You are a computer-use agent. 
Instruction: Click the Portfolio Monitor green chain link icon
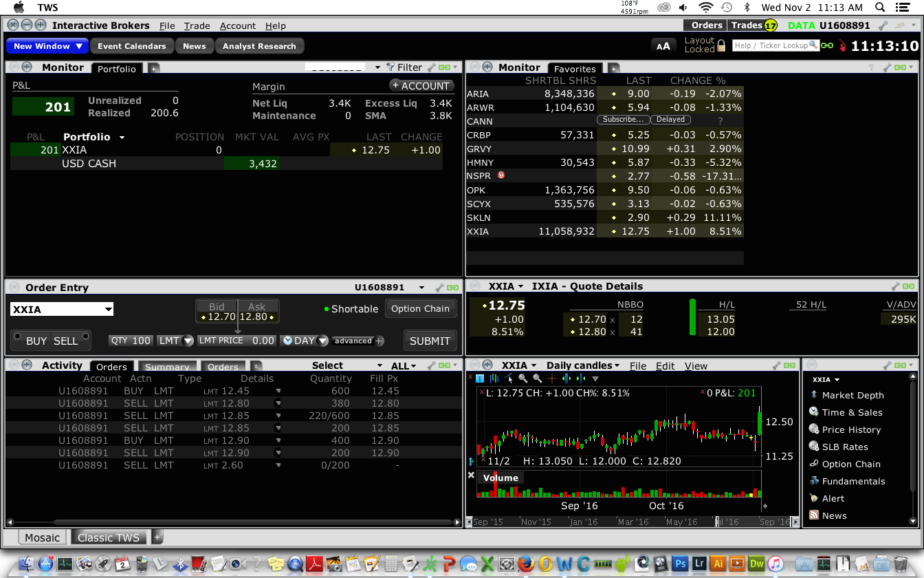pos(444,67)
